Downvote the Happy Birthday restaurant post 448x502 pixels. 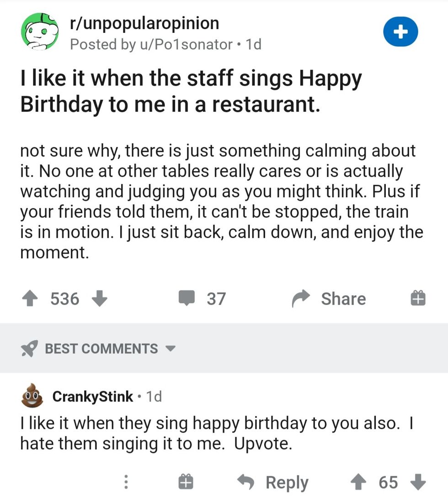pos(100,299)
